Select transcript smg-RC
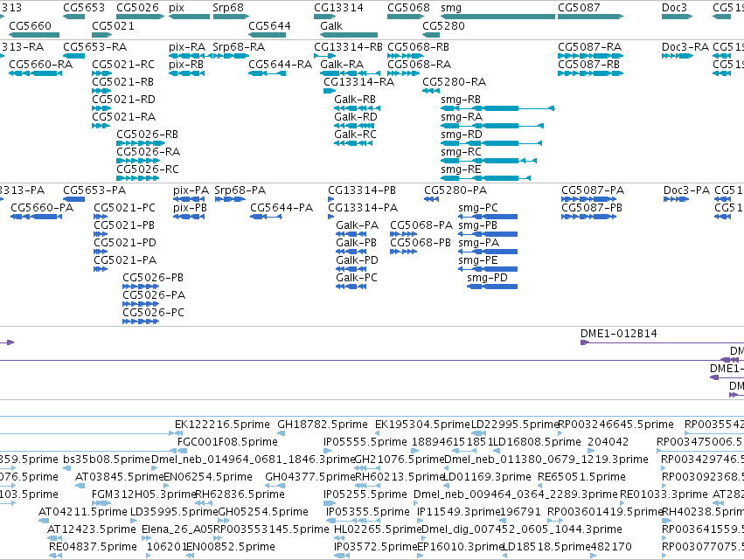The width and height of the screenshot is (744, 560). click(x=489, y=162)
